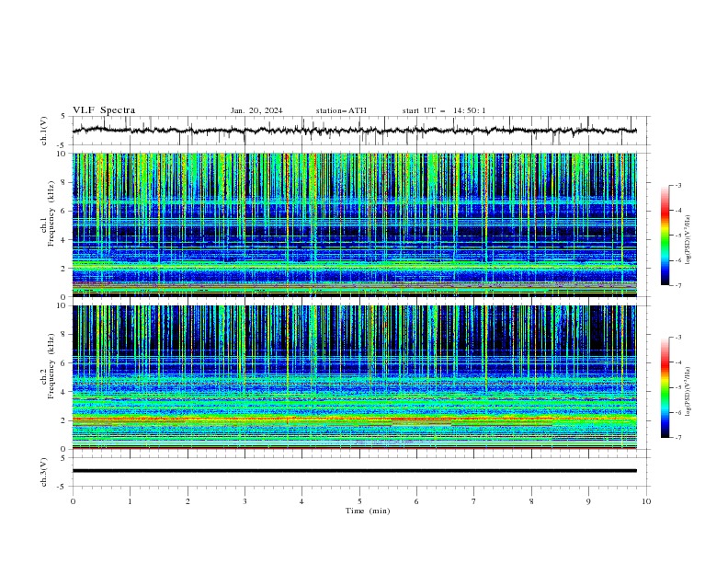
Task: Click time axis tick label '5'
Action: tap(359, 501)
